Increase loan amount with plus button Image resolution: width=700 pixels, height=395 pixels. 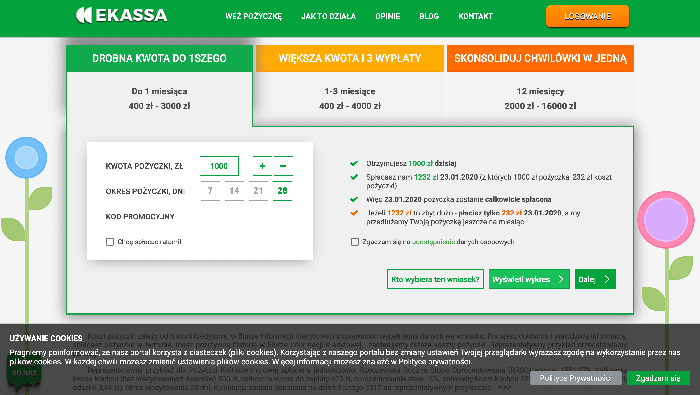coord(262,166)
